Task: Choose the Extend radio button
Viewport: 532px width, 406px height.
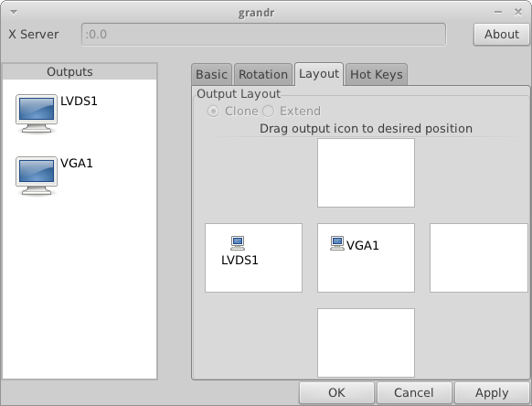Action: [x=268, y=111]
